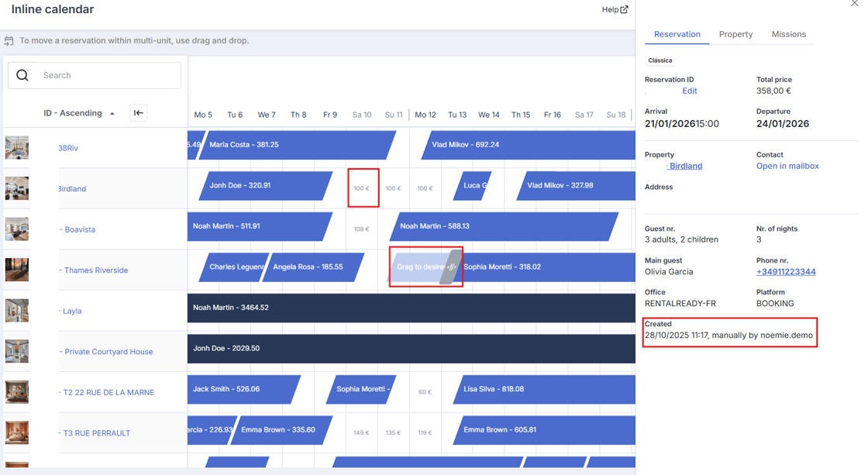Open T3 RUE PERRAULT property name
This screenshot has width=868, height=475.
click(95, 433)
